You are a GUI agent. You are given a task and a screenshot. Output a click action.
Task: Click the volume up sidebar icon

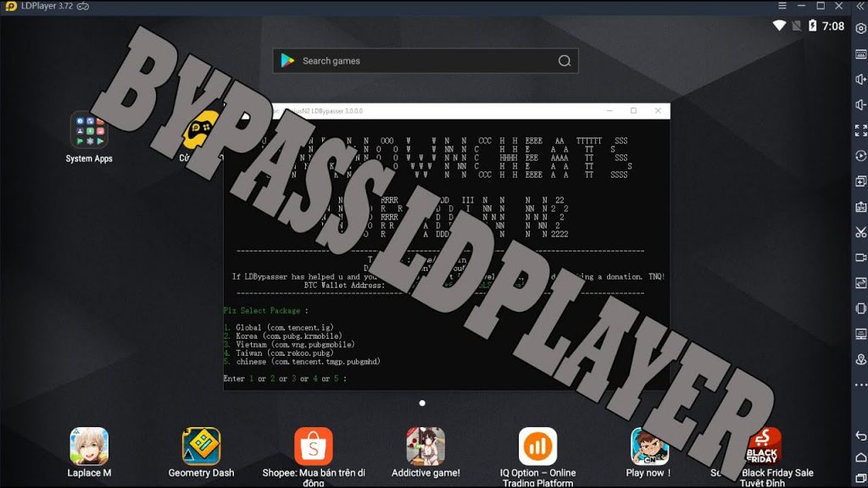click(861, 79)
